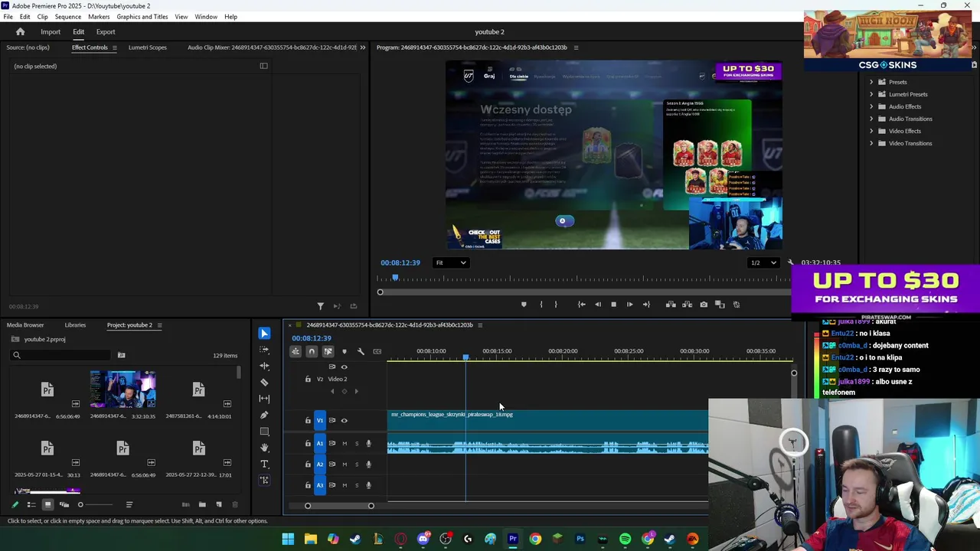
Task: Click the closed captions track icon
Action: tap(377, 351)
